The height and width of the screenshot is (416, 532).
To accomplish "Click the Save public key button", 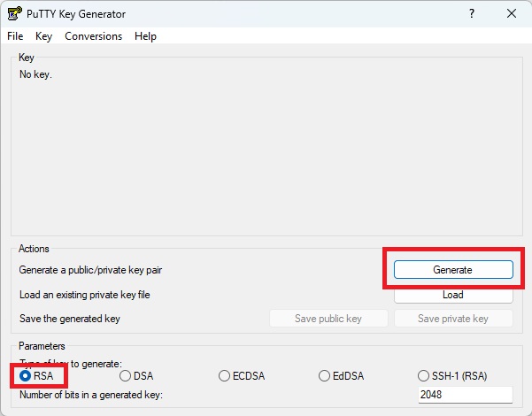I will click(x=328, y=319).
